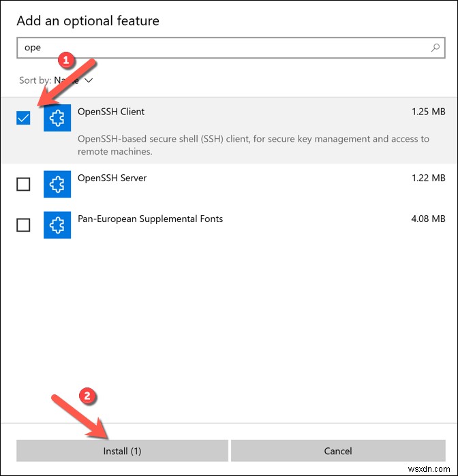Image resolution: width=458 pixels, height=476 pixels.
Task: Click the magnifying glass search icon
Action: [436, 48]
